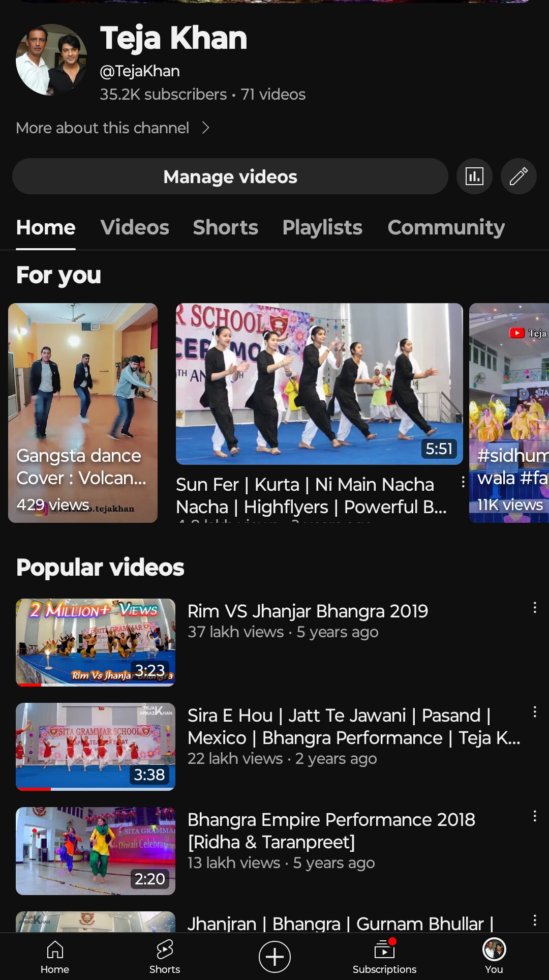Switch to the Playlists tab

point(322,227)
